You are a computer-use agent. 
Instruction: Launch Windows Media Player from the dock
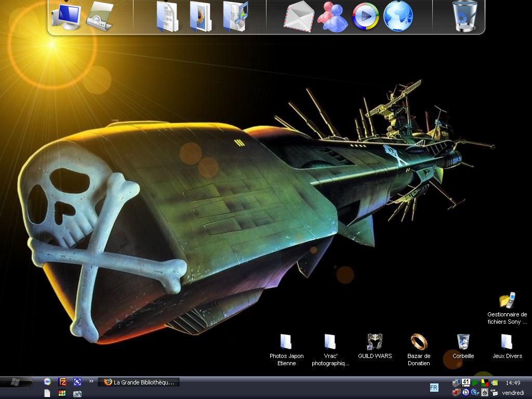(x=365, y=17)
